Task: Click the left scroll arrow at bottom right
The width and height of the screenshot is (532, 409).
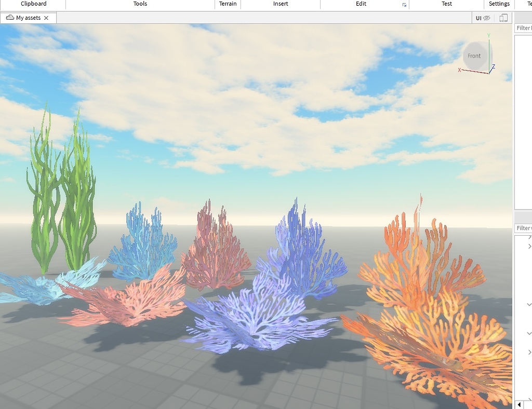Action: (x=519, y=404)
